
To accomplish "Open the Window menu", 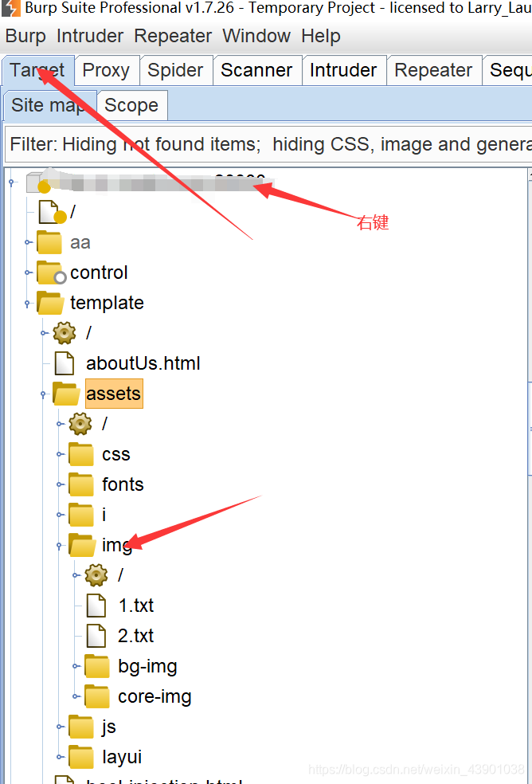I will click(256, 36).
